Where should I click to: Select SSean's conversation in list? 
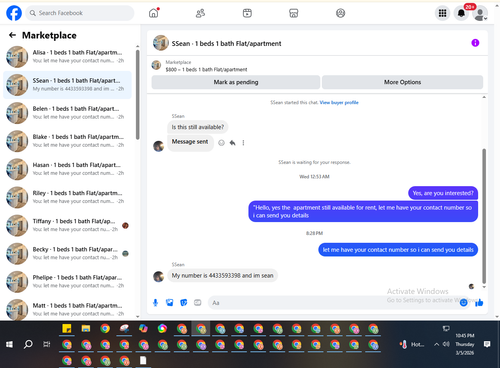click(x=67, y=85)
